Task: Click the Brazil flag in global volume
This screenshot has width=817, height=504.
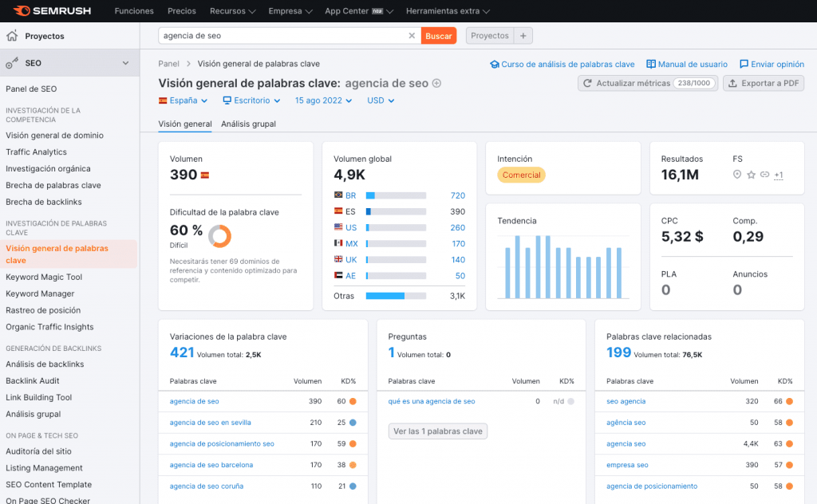Action: coord(338,195)
